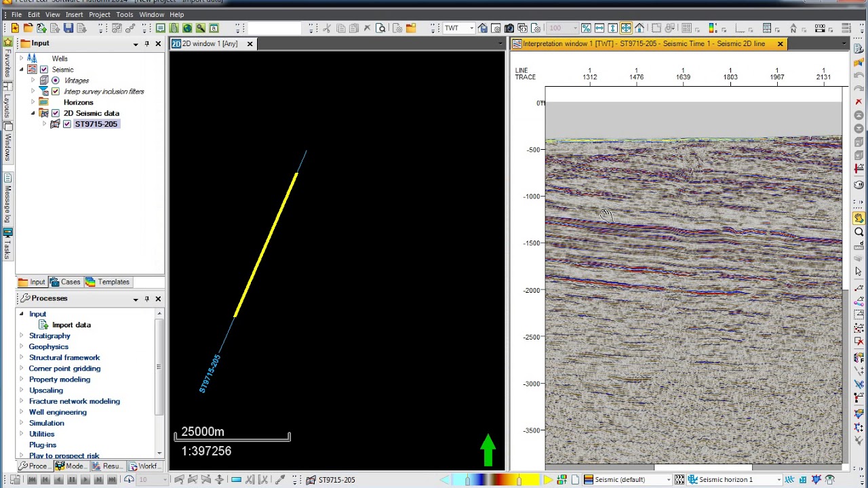
Task: Open the File menu
Action: point(16,14)
